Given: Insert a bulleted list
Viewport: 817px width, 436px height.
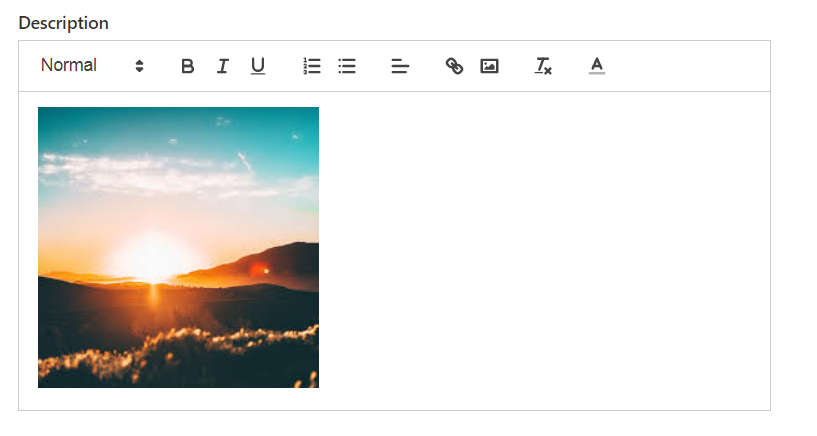Looking at the screenshot, I should click(x=346, y=66).
